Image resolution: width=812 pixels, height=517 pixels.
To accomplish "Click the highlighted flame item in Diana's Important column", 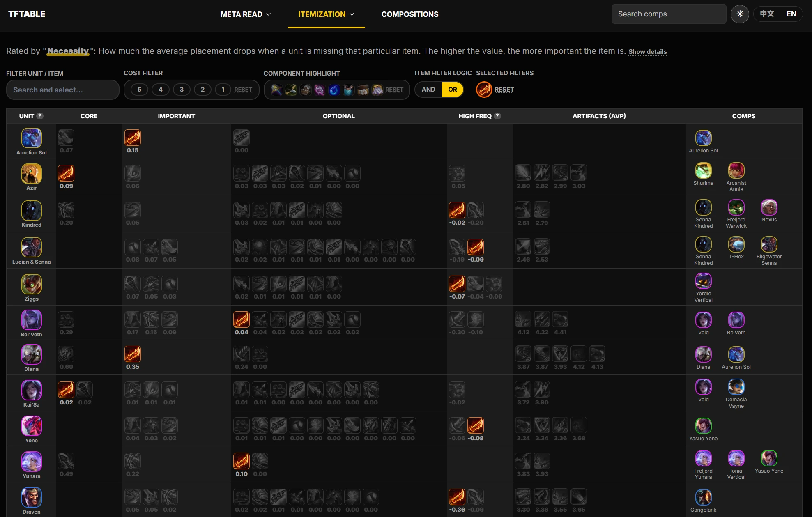I will [x=133, y=354].
